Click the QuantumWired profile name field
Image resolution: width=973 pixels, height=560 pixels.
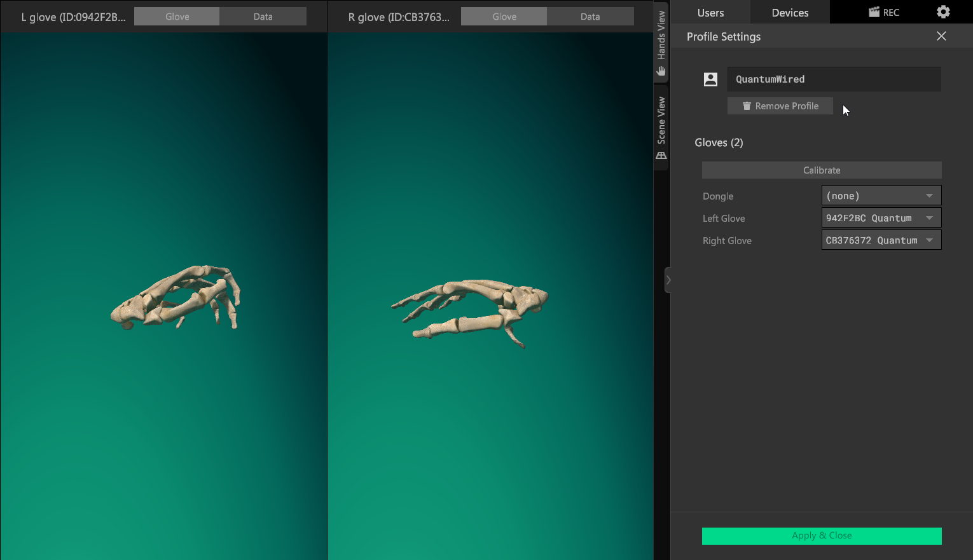click(x=834, y=79)
